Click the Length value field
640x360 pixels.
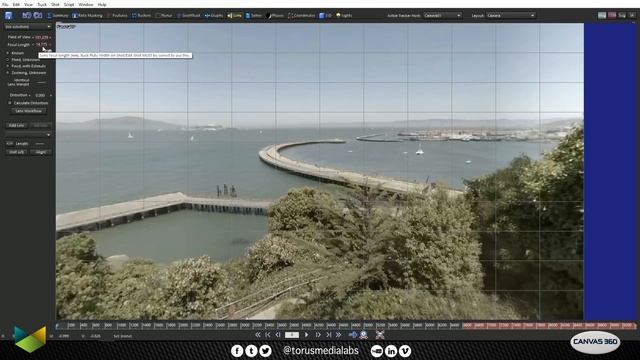[x=40, y=144]
